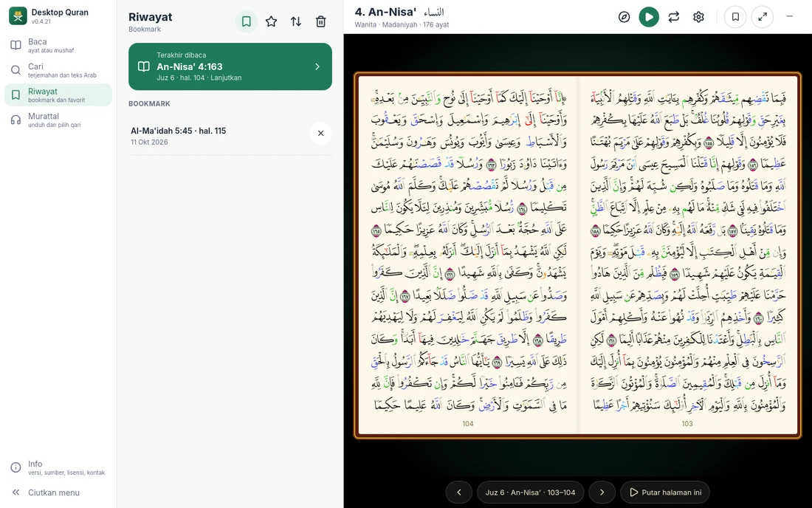Viewport: 812px width, 508px height.
Task: Click the magnifier Cari icon
Action: pos(16,70)
